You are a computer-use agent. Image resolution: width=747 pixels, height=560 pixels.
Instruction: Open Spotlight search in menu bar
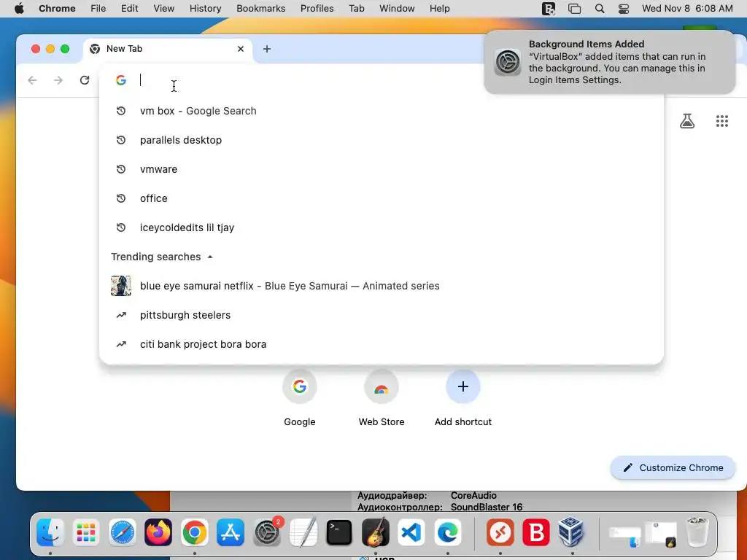coord(600,9)
